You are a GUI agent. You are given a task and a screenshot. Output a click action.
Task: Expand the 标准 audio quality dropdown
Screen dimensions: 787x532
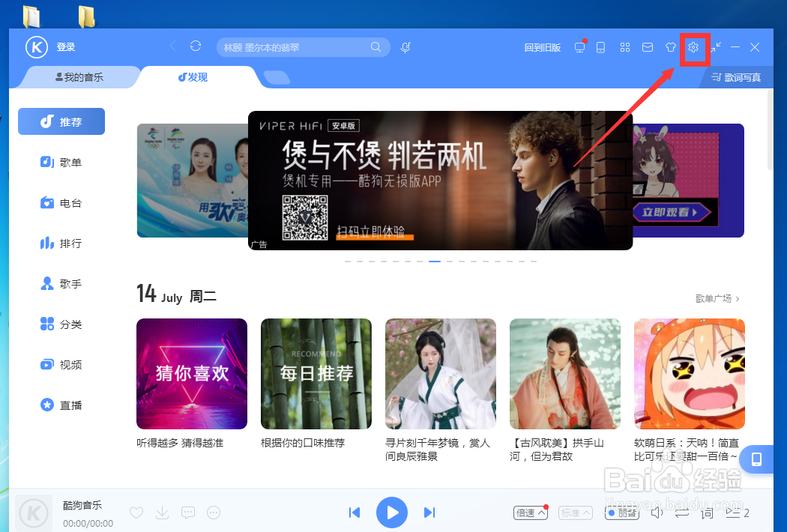[x=575, y=513]
